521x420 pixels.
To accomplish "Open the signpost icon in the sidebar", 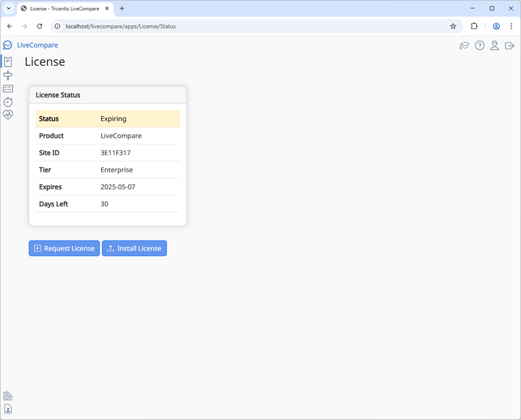I will pos(8,75).
